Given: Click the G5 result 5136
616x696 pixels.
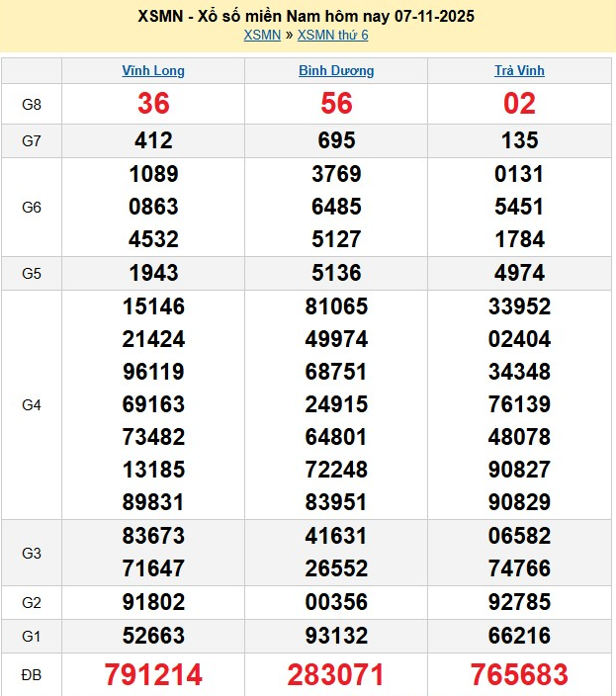Looking at the screenshot, I should pos(336,273).
